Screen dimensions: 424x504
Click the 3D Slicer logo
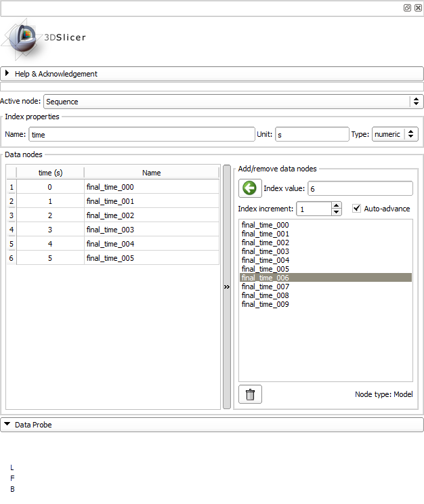point(45,38)
